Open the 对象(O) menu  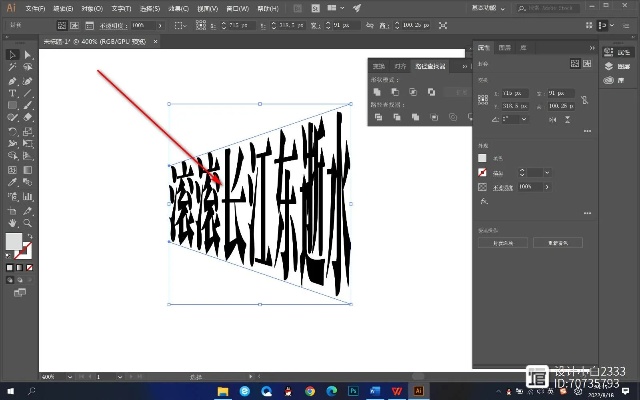(92, 9)
